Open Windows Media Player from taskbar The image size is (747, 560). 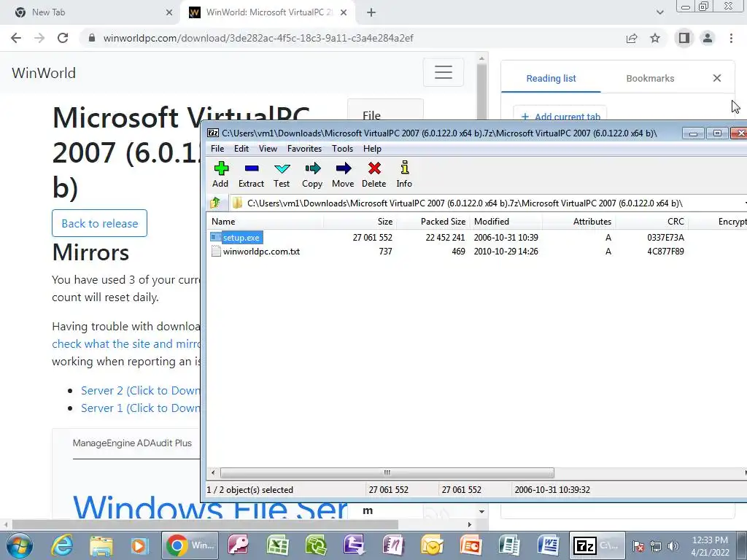[139, 545]
